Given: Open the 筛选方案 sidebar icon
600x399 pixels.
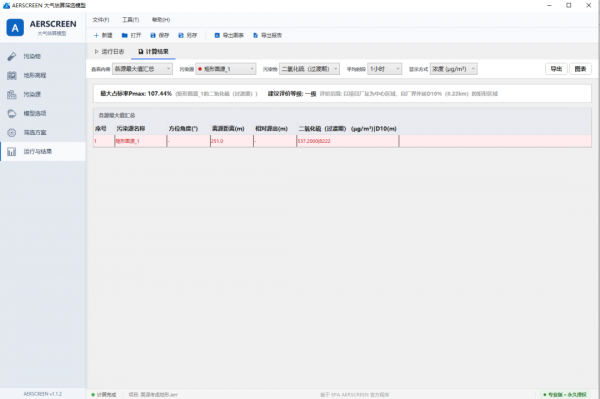Looking at the screenshot, I should [12, 133].
